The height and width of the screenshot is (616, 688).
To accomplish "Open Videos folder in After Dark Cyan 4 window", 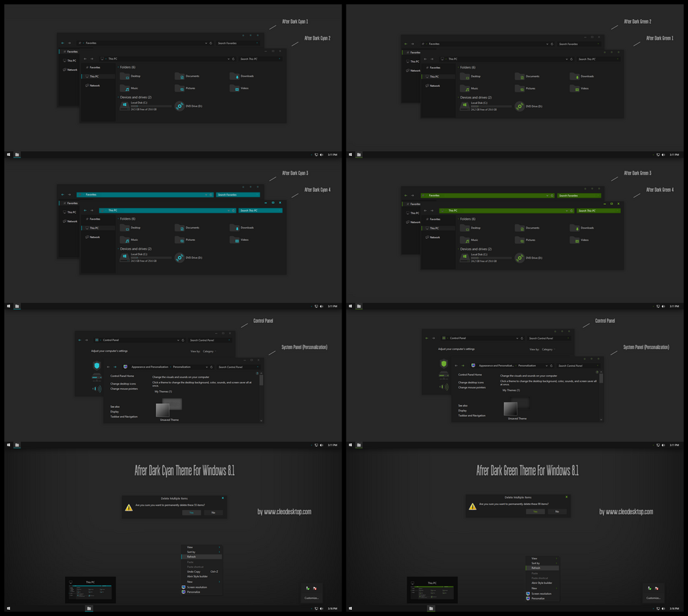I will point(239,240).
